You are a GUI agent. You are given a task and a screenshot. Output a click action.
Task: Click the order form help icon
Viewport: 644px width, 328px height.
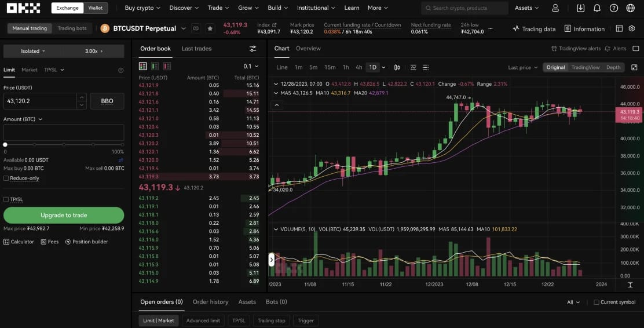(x=120, y=70)
